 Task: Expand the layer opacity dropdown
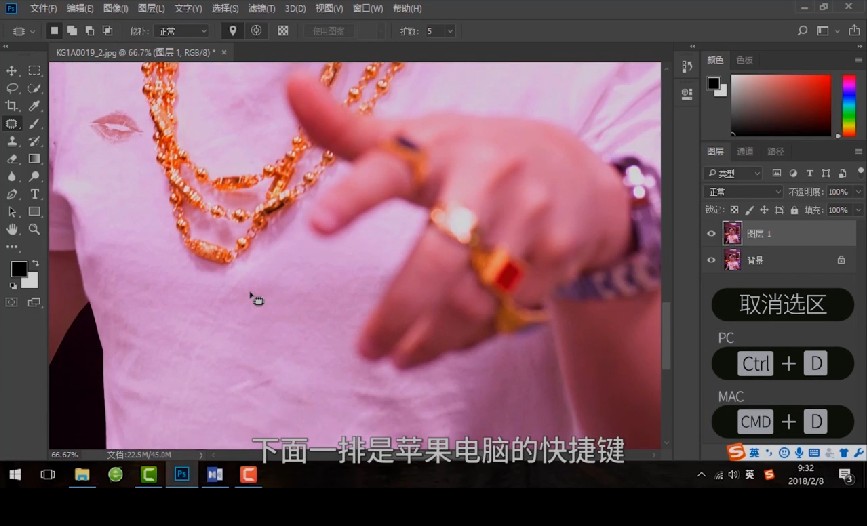(858, 192)
